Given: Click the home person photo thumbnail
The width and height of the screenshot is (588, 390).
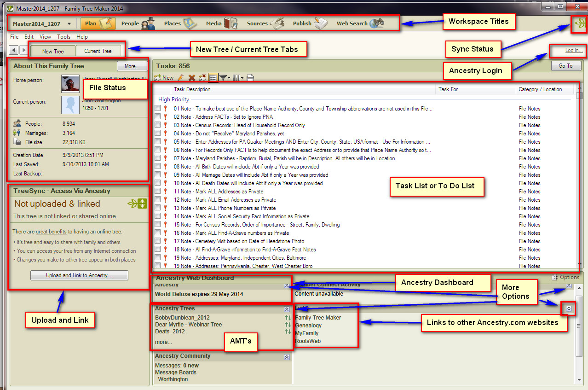Looking at the screenshot, I should [x=70, y=84].
